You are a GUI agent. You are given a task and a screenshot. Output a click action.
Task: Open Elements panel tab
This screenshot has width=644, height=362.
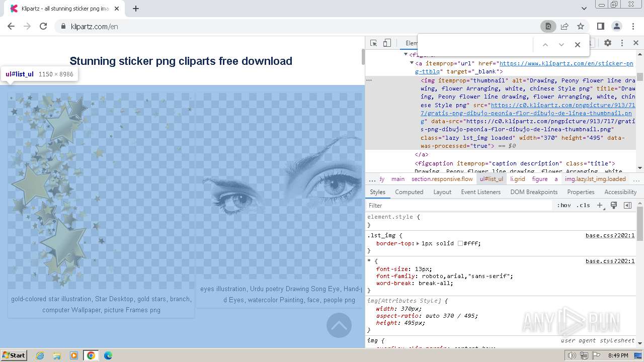pos(411,43)
